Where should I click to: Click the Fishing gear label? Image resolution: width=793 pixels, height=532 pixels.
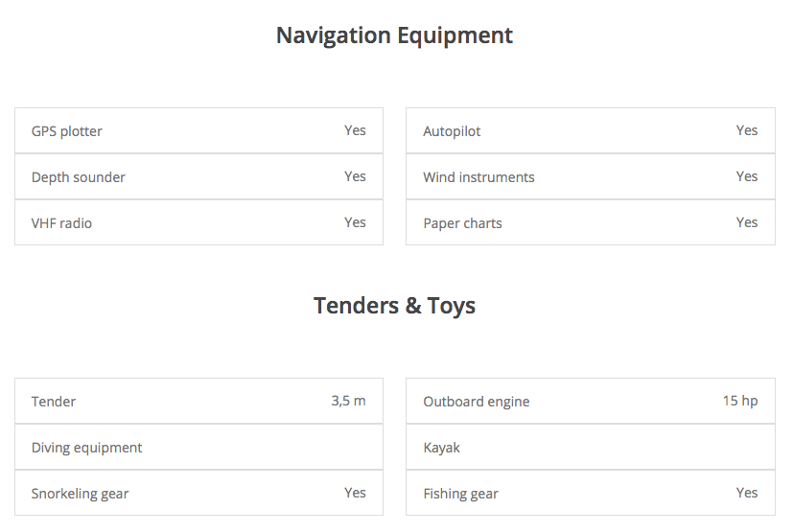460,494
